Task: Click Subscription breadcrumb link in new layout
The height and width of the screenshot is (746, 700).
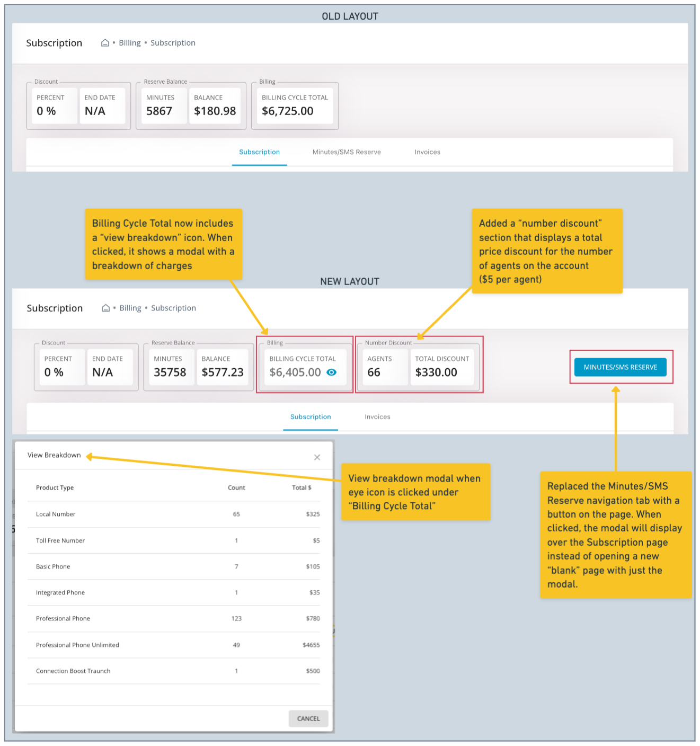Action: (173, 308)
